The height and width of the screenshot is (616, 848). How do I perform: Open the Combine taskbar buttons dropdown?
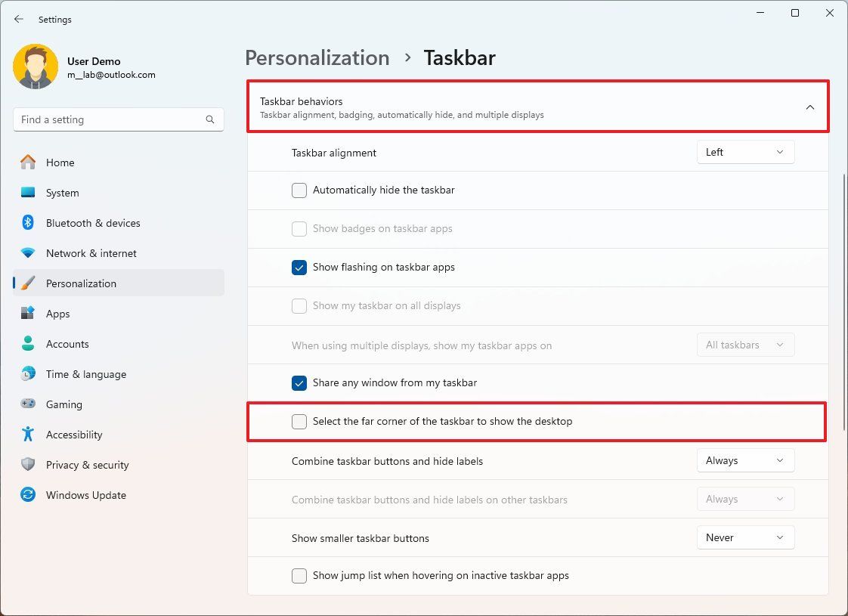745,460
